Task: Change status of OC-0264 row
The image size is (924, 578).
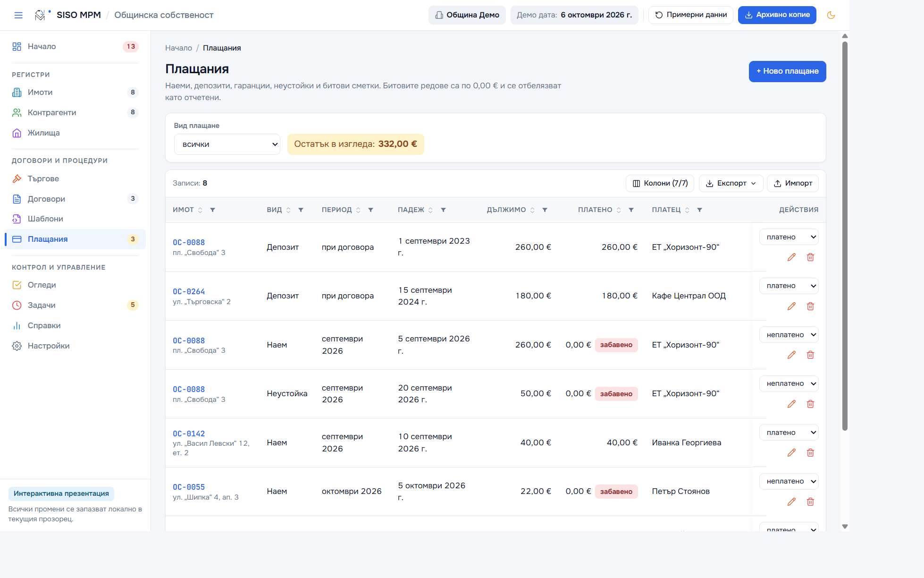Action: (789, 286)
